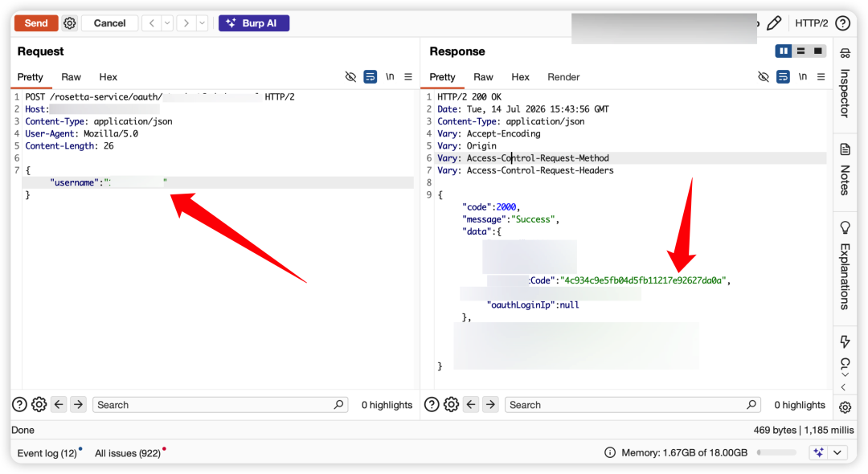Viewport: 868px width, 474px height.
Task: Open the side panel settings gear
Action: [845, 407]
